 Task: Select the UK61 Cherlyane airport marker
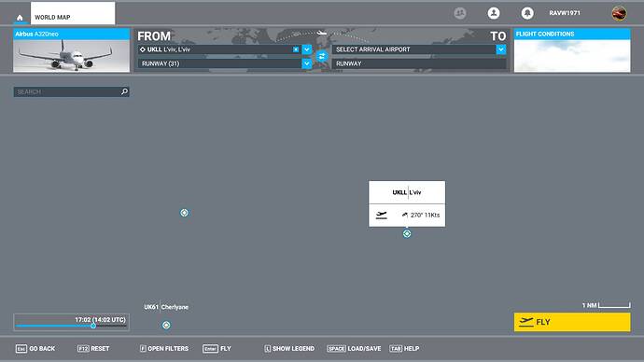point(166,325)
